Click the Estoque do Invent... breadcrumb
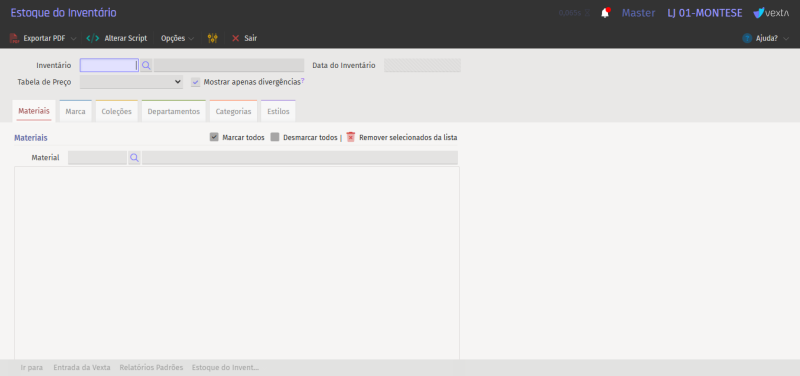This screenshot has height=376, width=800. coord(226,367)
